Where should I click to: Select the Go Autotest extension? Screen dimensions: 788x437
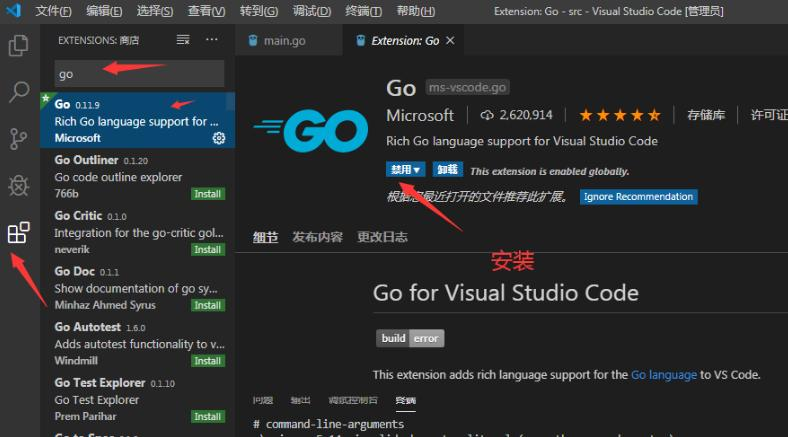pyautogui.click(x=137, y=344)
